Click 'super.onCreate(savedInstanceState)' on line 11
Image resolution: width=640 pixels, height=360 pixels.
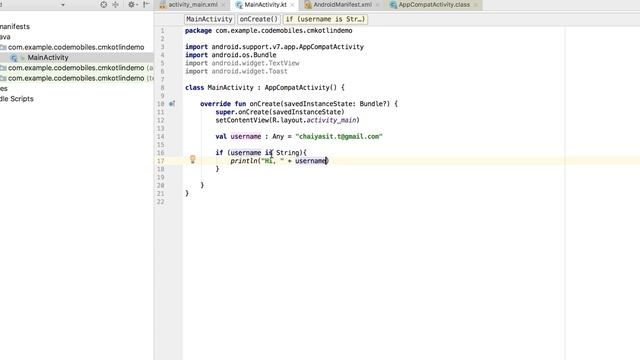coord(280,112)
